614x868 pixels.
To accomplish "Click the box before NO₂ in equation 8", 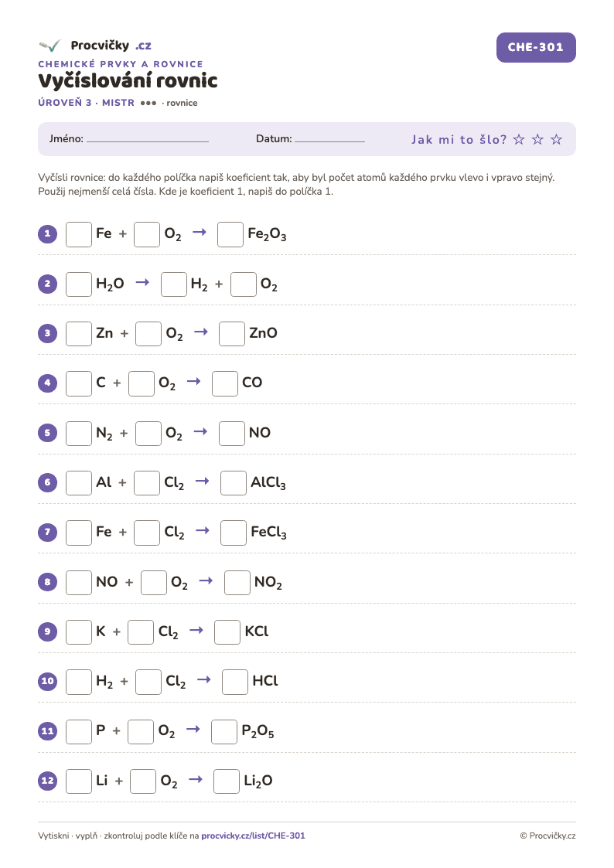I will click(x=237, y=582).
